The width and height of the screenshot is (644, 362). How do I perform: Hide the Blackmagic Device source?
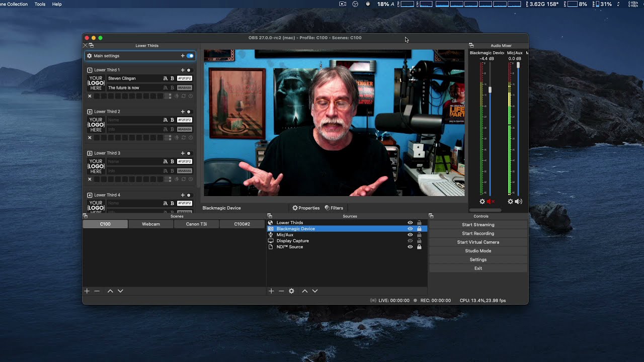pyautogui.click(x=410, y=229)
